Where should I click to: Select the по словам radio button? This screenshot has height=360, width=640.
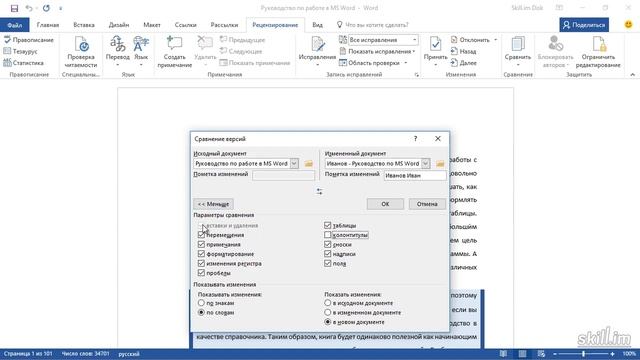pyautogui.click(x=201, y=312)
